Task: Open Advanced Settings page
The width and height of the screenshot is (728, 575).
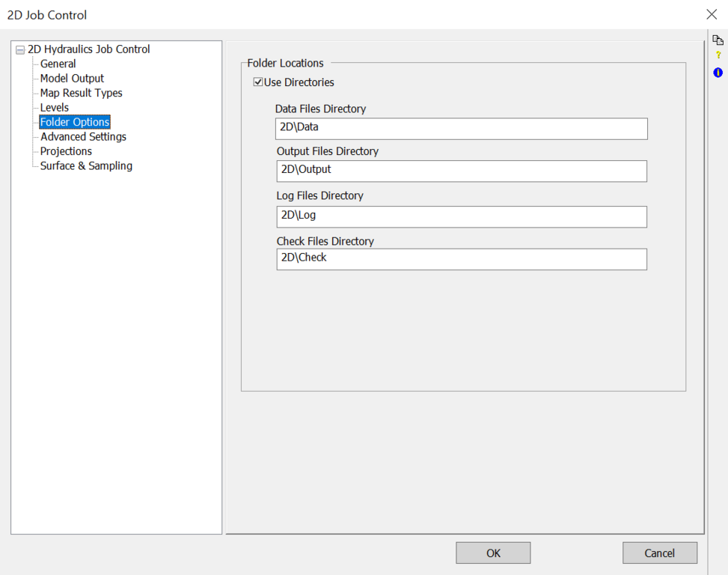Action: pos(83,137)
